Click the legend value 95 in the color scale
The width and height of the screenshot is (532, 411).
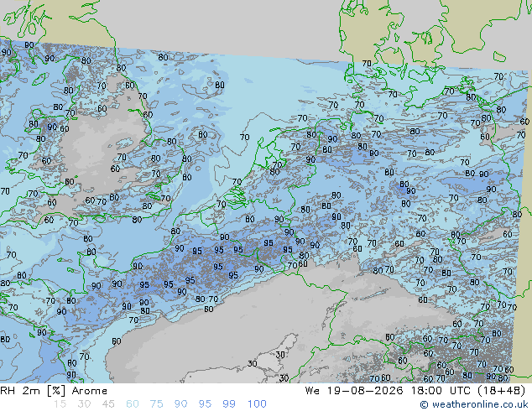tap(205, 404)
